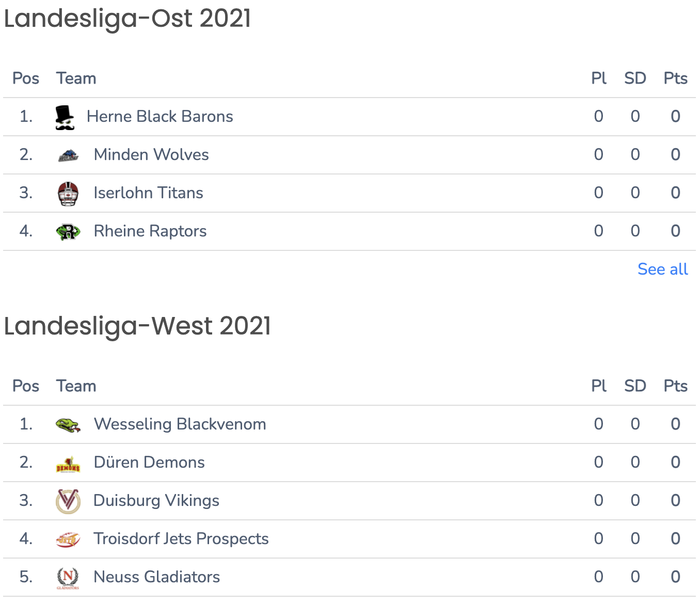Open the Herne Black Barons team page
The image size is (700, 604).
pyautogui.click(x=160, y=116)
